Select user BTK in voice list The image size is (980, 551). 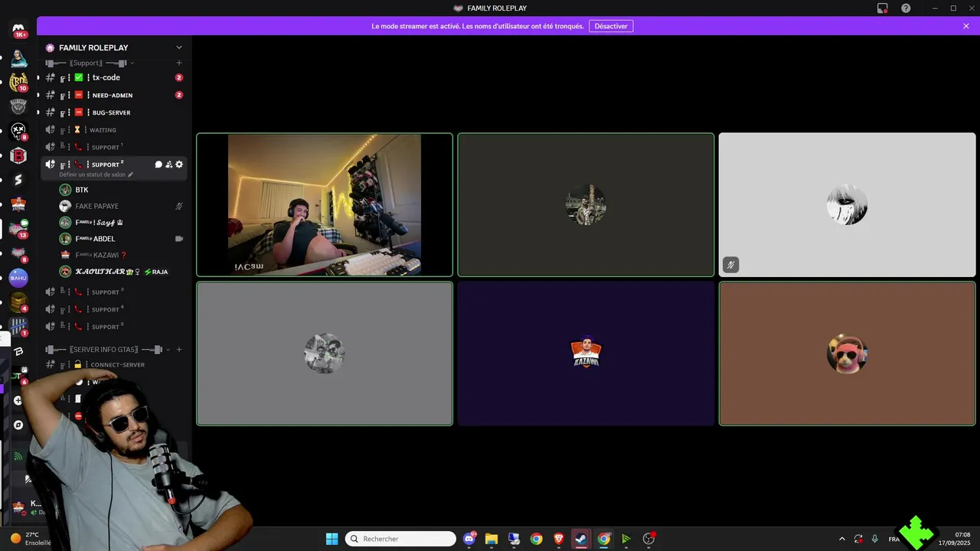pos(121,190)
